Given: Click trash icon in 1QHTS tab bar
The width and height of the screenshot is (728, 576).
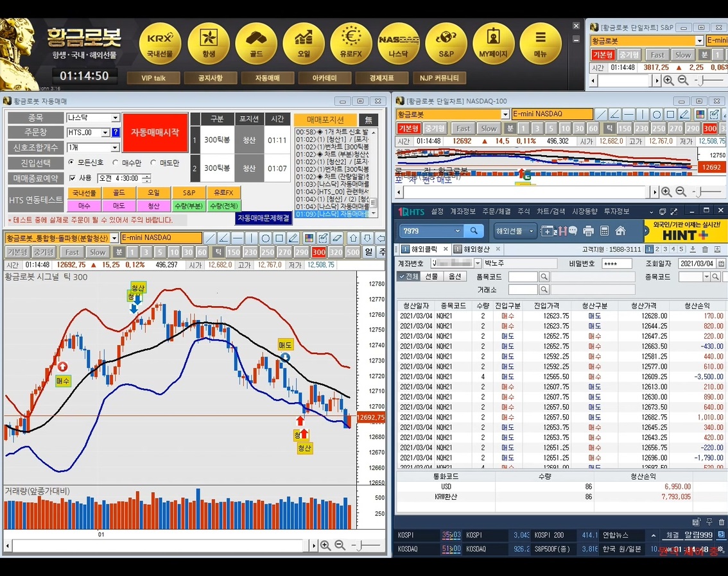Looking at the screenshot, I should (x=705, y=250).
